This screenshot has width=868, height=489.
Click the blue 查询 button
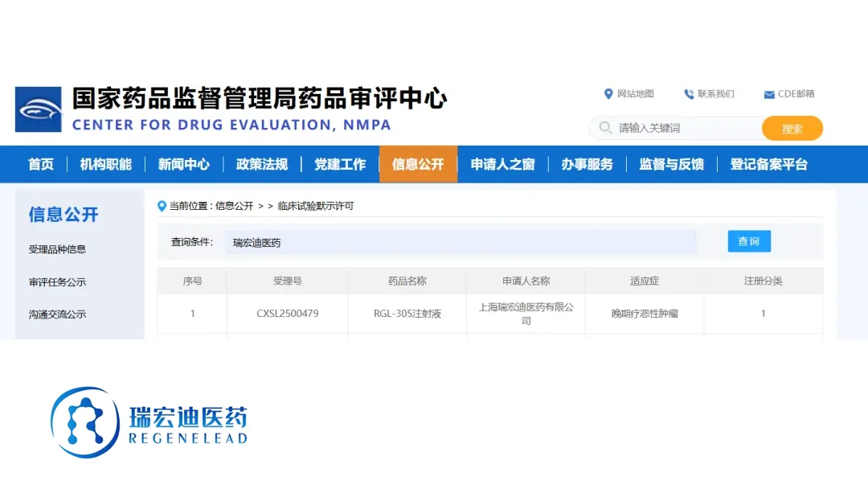tap(749, 241)
